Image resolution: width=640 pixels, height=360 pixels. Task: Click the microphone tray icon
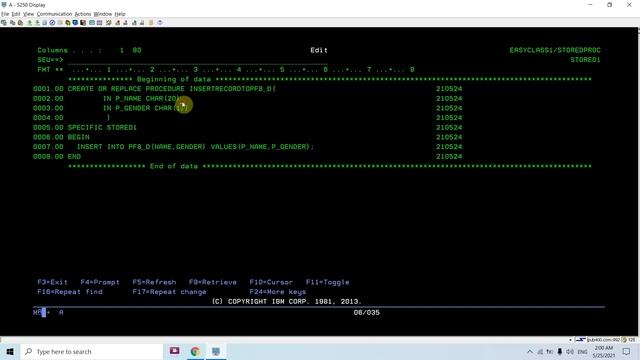coord(560,351)
